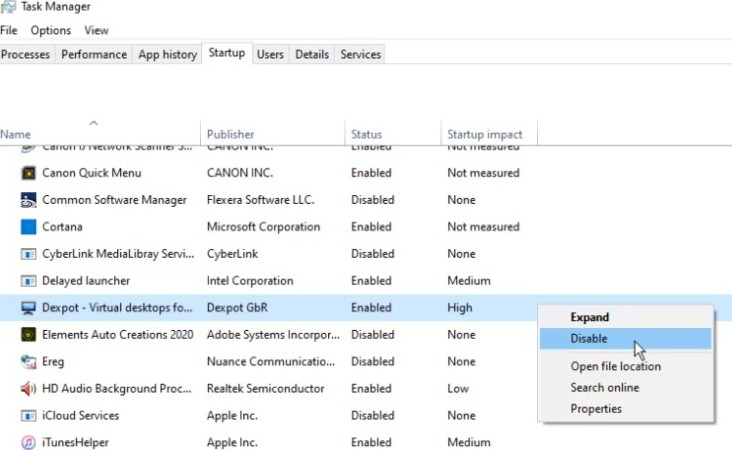Click the Realtek Semiconductor publisher cell
The height and width of the screenshot is (450, 732).
265,389
